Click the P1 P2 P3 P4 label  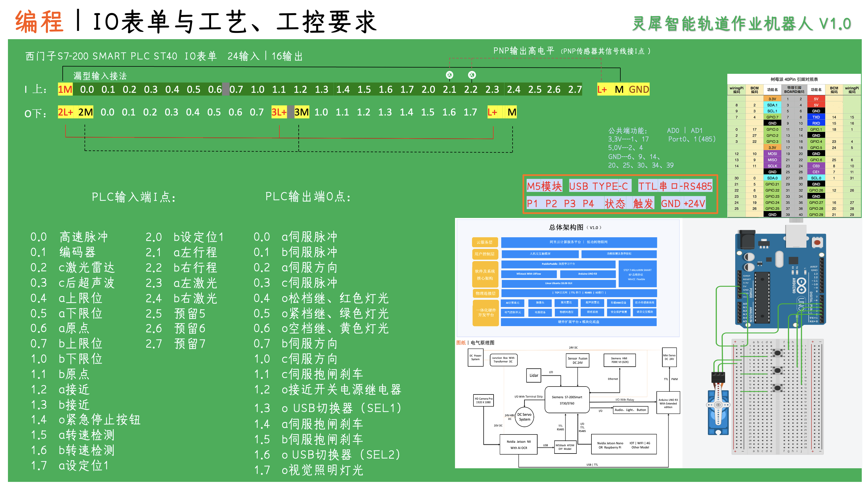(560, 203)
